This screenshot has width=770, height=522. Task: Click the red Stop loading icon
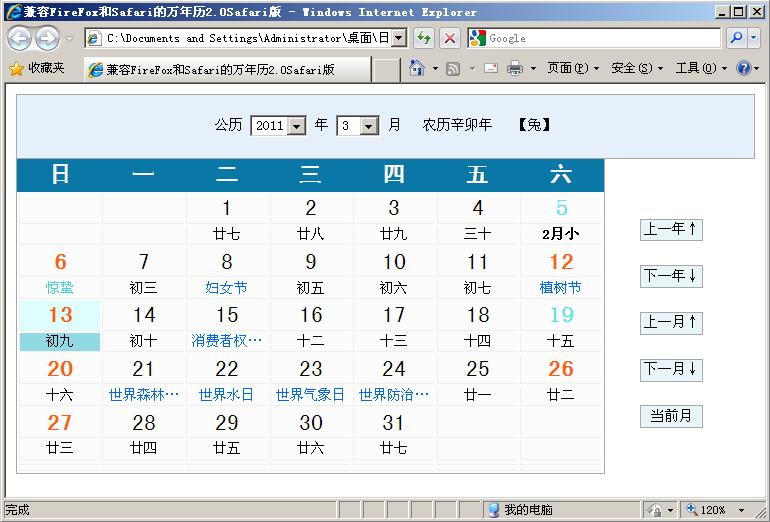point(449,38)
